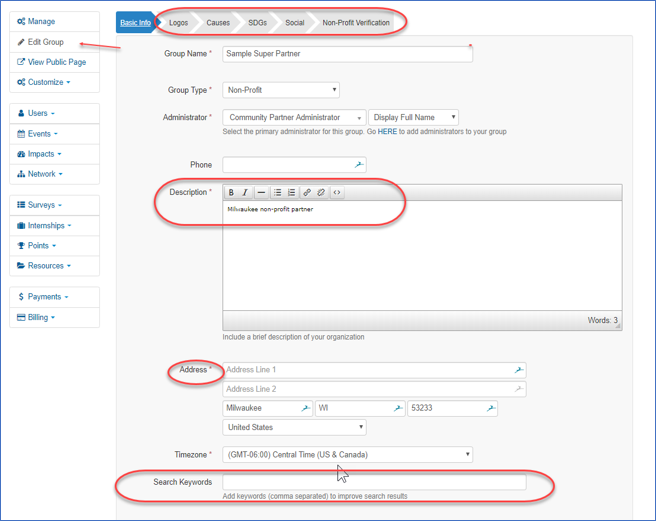Toggle bold formatting in description editor
This screenshot has height=521, width=656.
[x=231, y=193]
